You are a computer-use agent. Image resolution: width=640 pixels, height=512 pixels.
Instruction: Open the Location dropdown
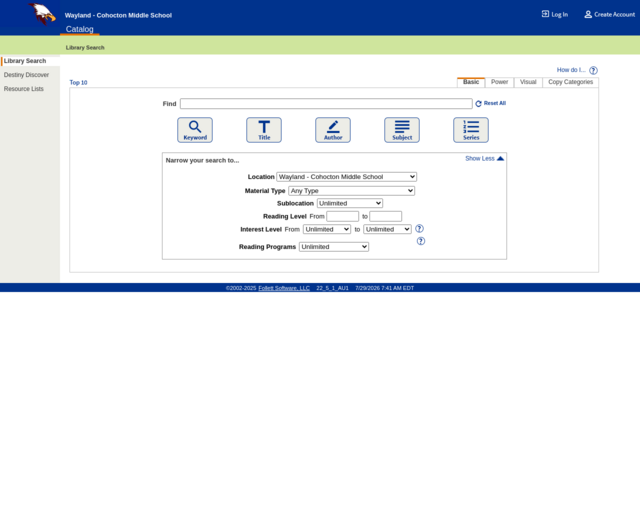point(347,177)
